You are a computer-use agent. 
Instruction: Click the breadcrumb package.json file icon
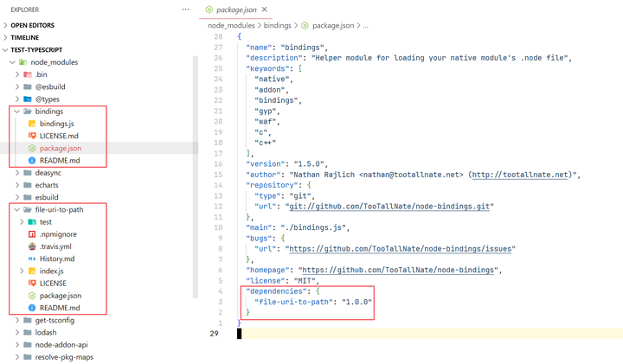point(305,25)
